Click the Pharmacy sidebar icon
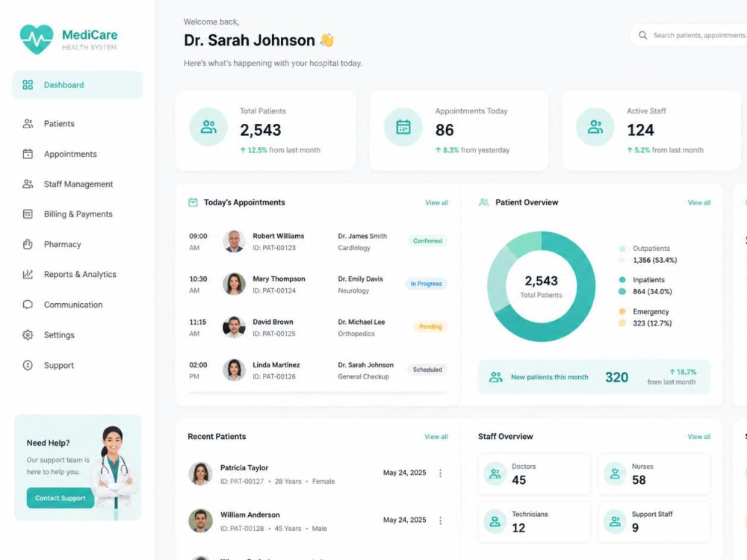This screenshot has height=560, width=747. pos(28,244)
